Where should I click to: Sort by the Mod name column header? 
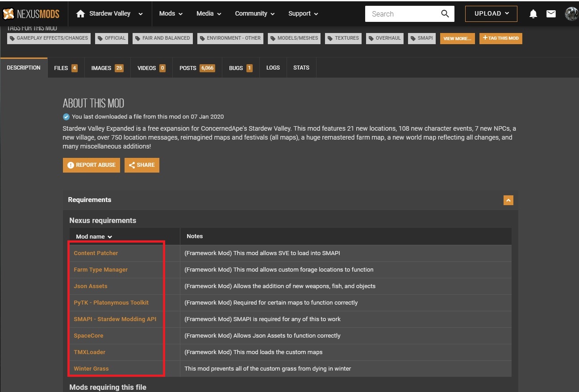click(x=94, y=237)
